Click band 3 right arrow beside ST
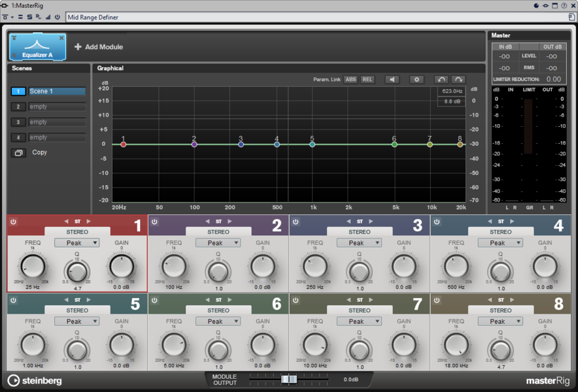Screen dimensions: 578x392 pyautogui.click(x=371, y=221)
